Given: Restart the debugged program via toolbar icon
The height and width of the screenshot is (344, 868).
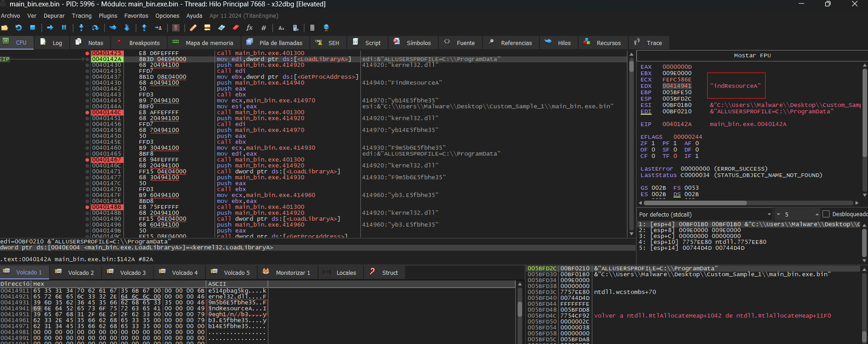Looking at the screenshot, I should 19,28.
